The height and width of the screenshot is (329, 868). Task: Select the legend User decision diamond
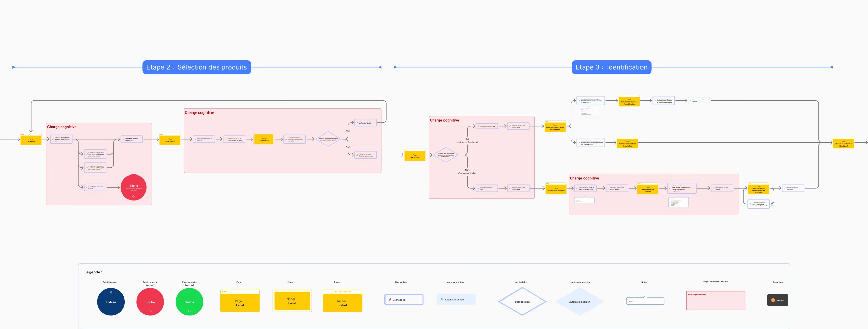(x=522, y=302)
